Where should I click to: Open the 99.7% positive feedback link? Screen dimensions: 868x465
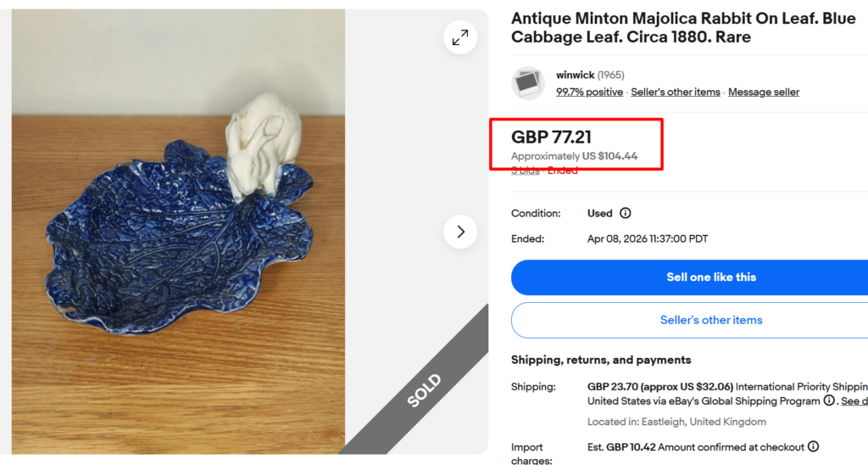(589, 92)
